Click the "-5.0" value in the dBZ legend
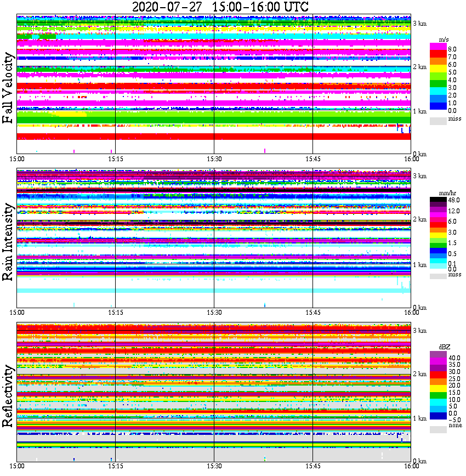 click(454, 420)
